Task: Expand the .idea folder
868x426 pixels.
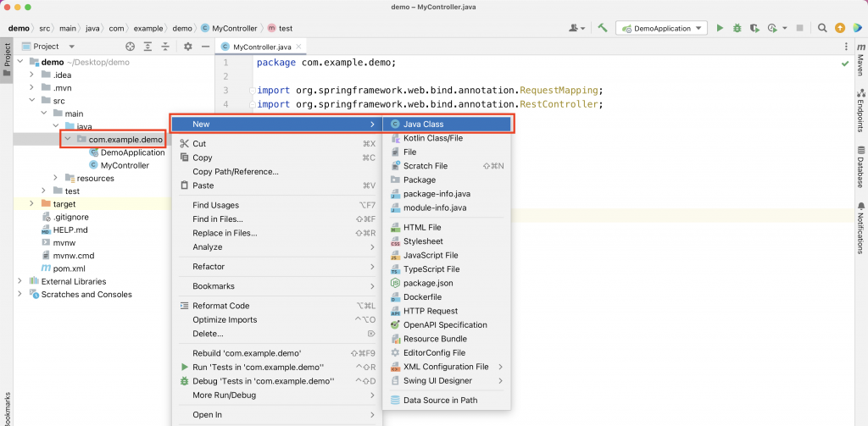Action: coord(31,75)
